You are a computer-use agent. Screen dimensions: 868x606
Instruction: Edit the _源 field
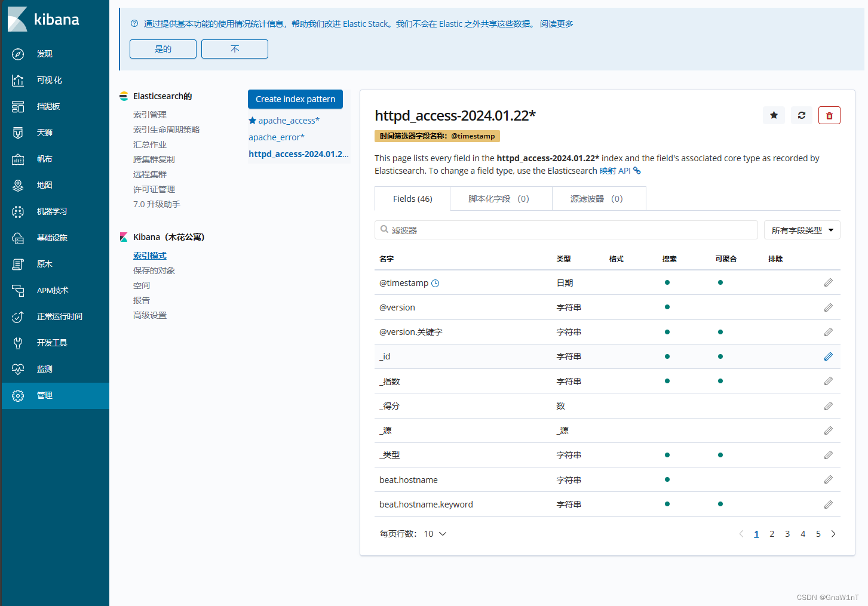[x=829, y=430]
